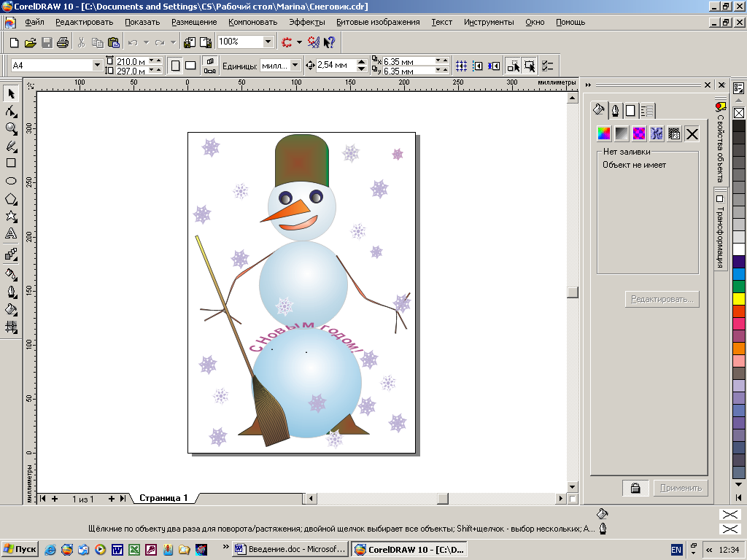Screen dimensions: 747x560
Task: Select the Pick tool arrow
Action: 11,94
